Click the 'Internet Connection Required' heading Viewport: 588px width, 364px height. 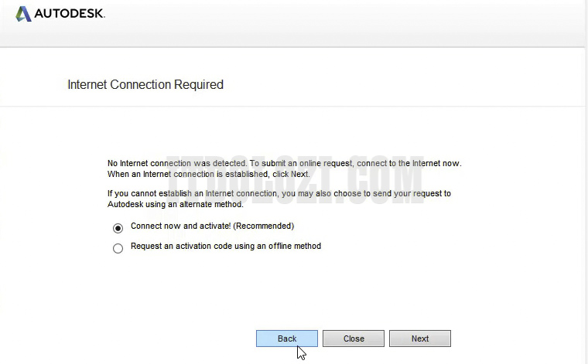click(145, 85)
